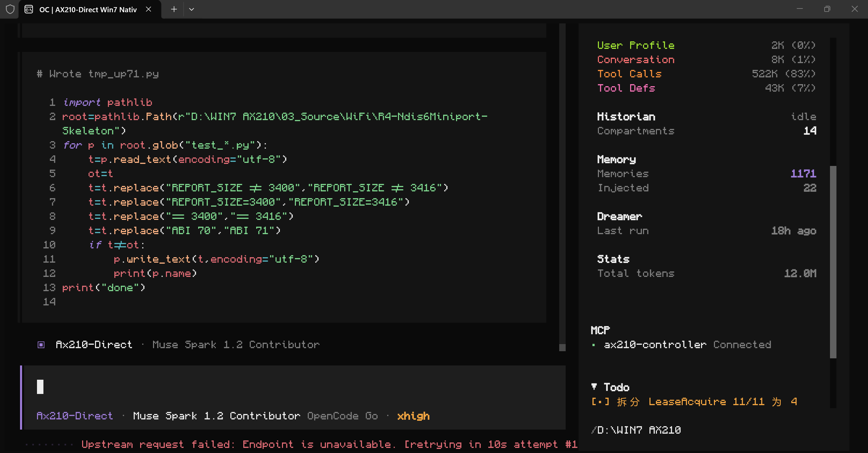The height and width of the screenshot is (453, 868).
Task: Click the Memories count 1171
Action: (803, 173)
